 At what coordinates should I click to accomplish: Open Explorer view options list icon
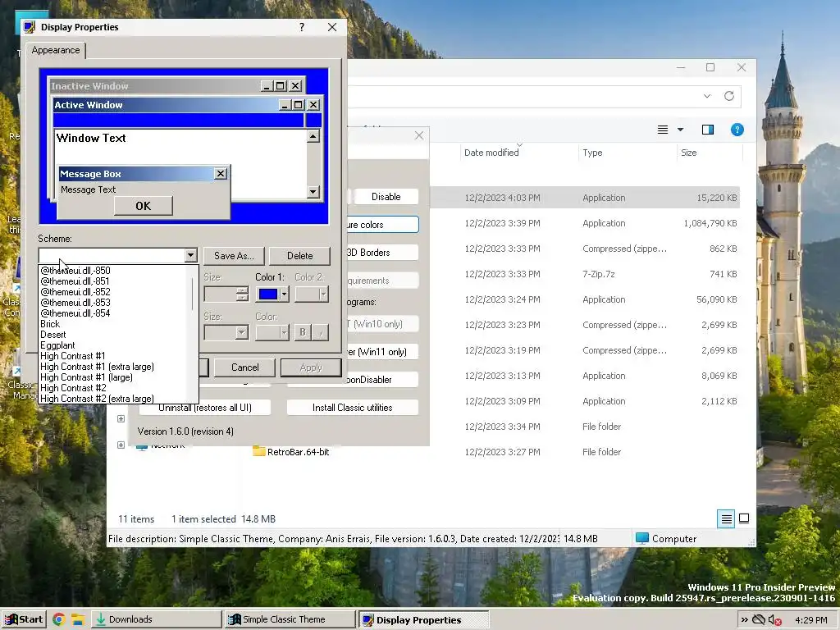click(663, 130)
